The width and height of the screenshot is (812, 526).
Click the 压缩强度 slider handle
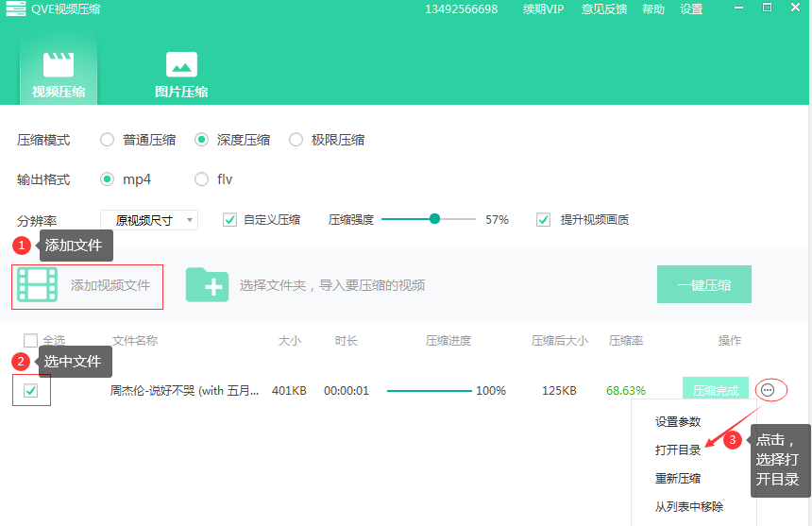pos(434,219)
